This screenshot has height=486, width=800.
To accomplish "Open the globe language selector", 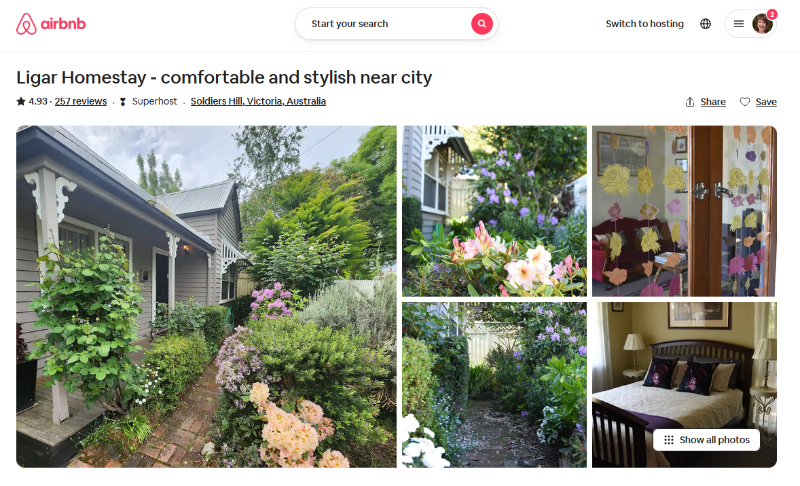I will coord(705,23).
